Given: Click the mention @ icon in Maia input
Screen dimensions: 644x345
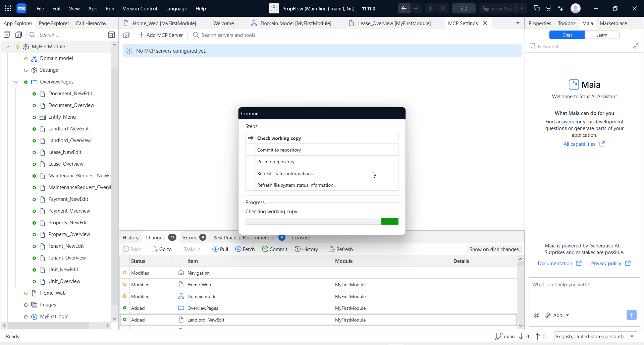Looking at the screenshot, I should click(x=537, y=315).
